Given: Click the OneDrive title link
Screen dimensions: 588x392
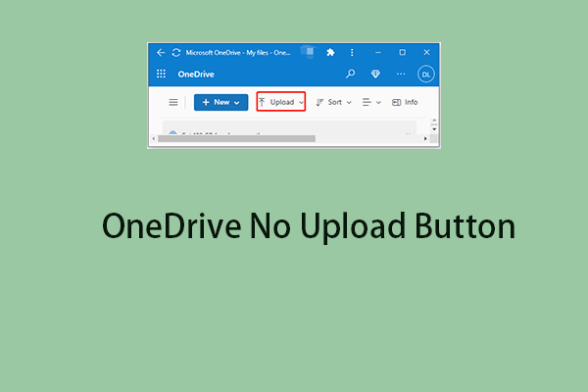Looking at the screenshot, I should click(x=196, y=74).
